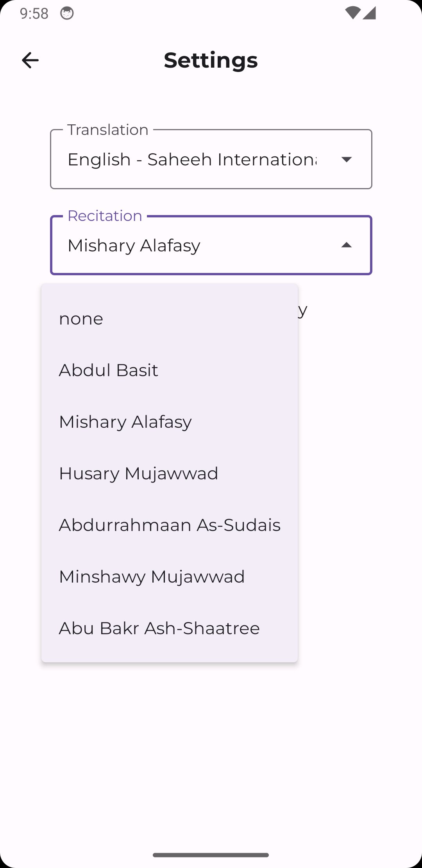Tap the Settings page title
Image resolution: width=422 pixels, height=868 pixels.
coord(211,60)
